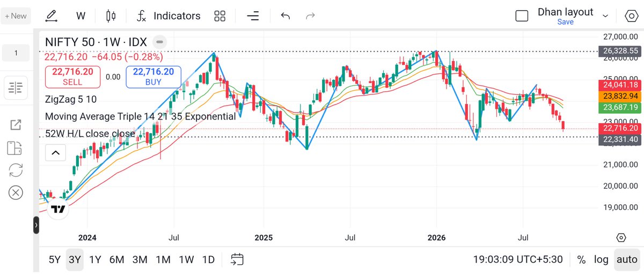Click the quantity box showing 1
This screenshot has height=276, width=644.
16,53
